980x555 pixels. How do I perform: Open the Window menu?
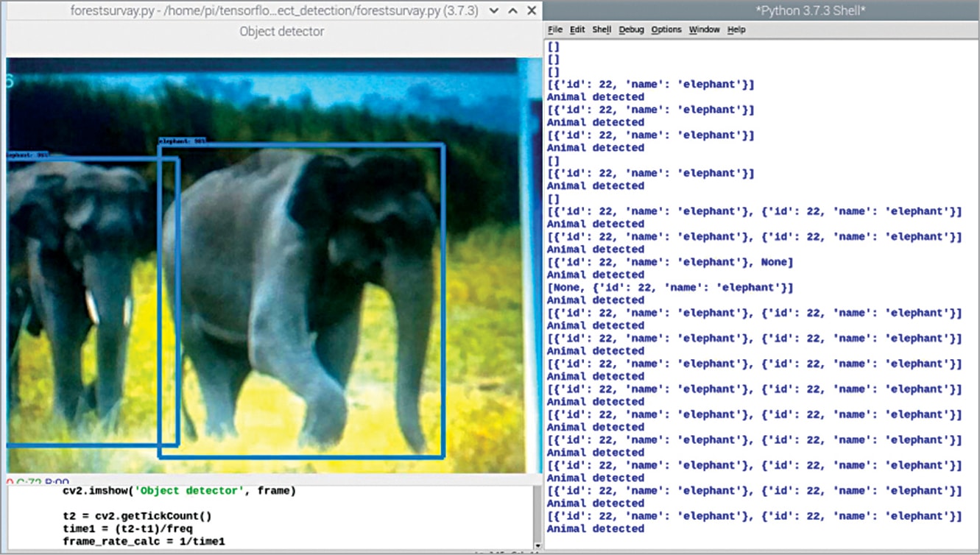point(705,29)
